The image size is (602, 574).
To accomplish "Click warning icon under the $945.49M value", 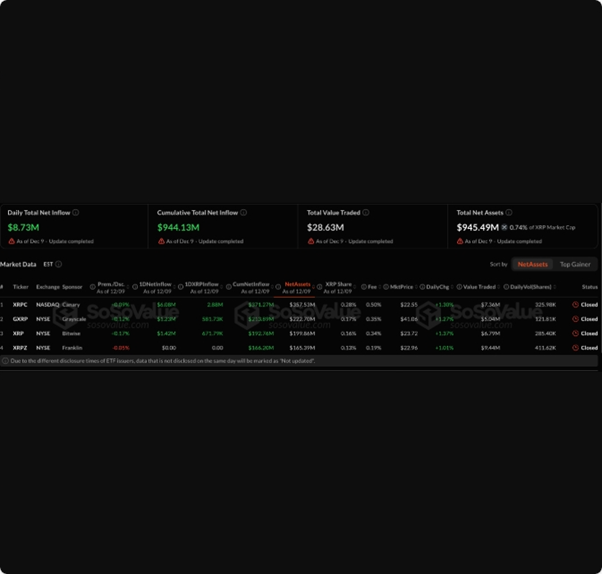I will (x=460, y=241).
